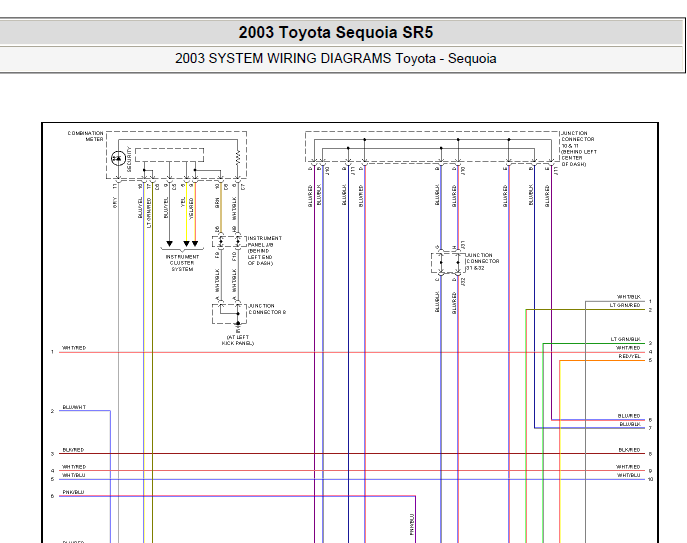The image size is (687, 543).
Task: Click the "2003 Toyota Sequoia SR5" title
Action: (336, 32)
